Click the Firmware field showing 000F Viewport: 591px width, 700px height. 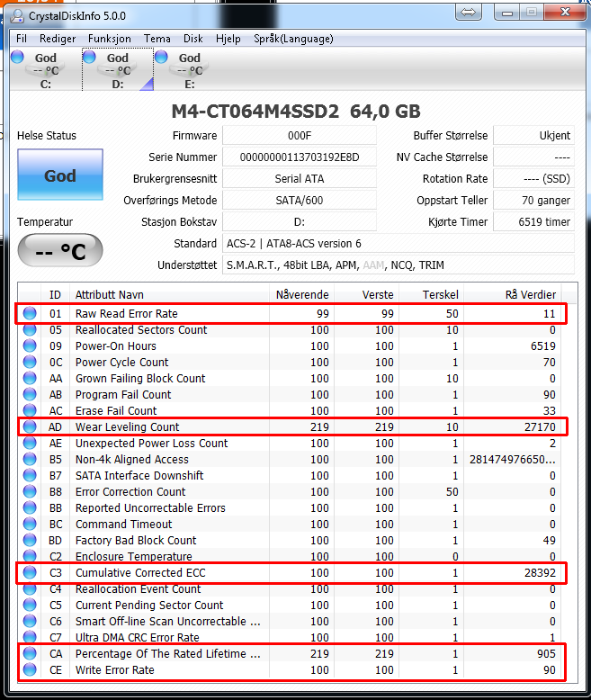[x=300, y=136]
